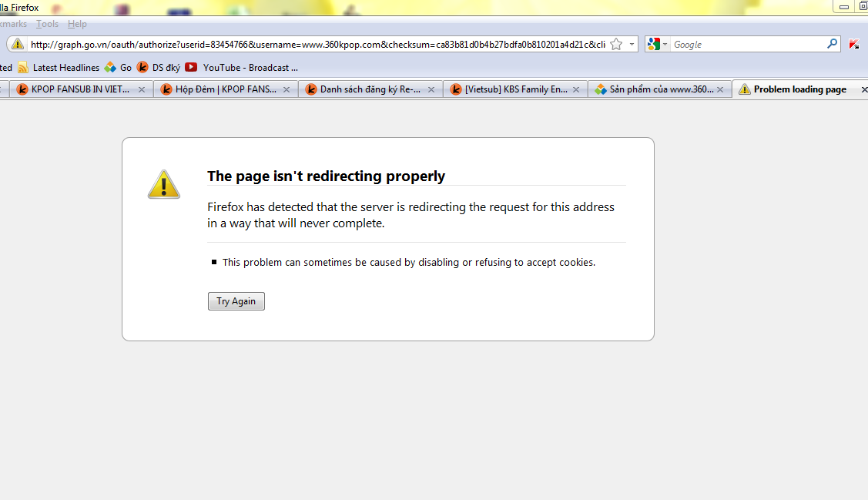Viewport: 868px width, 500px height.
Task: Click the Kaspersky icon beside the search box
Action: [854, 44]
